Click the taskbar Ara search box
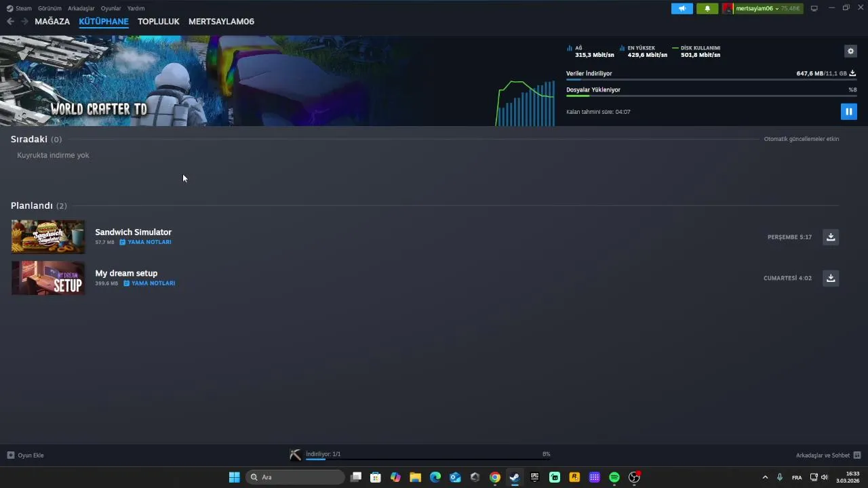This screenshot has width=868, height=488. click(x=295, y=477)
